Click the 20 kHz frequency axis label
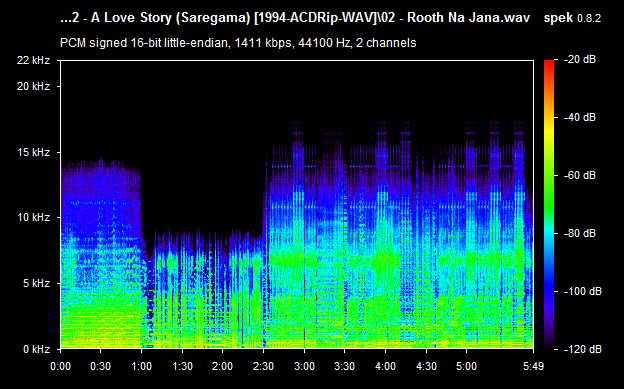The width and height of the screenshot is (624, 389). (x=33, y=86)
